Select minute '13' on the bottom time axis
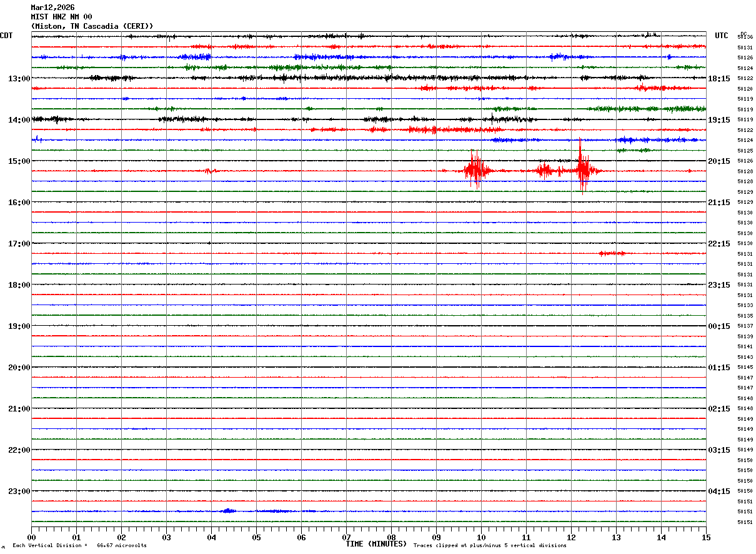The height and width of the screenshot is (554, 756). pyautogui.click(x=616, y=537)
